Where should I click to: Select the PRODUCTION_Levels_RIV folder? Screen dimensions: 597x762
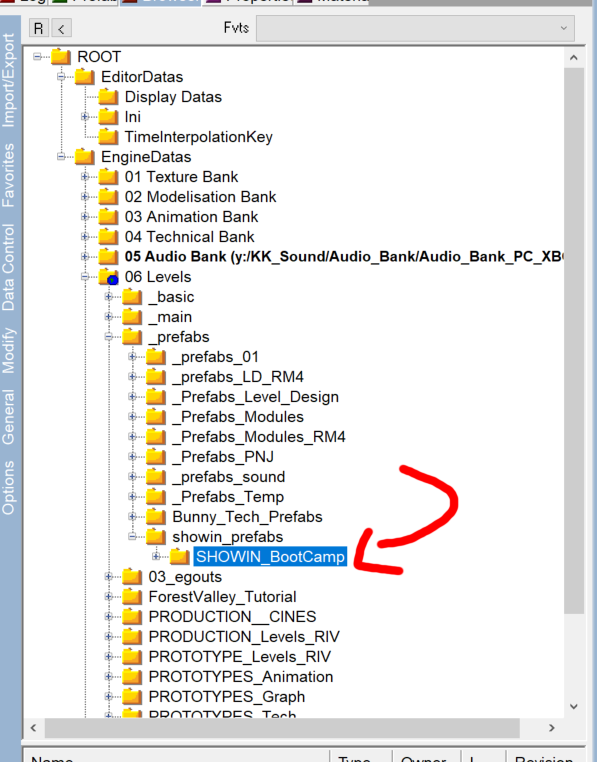click(244, 637)
